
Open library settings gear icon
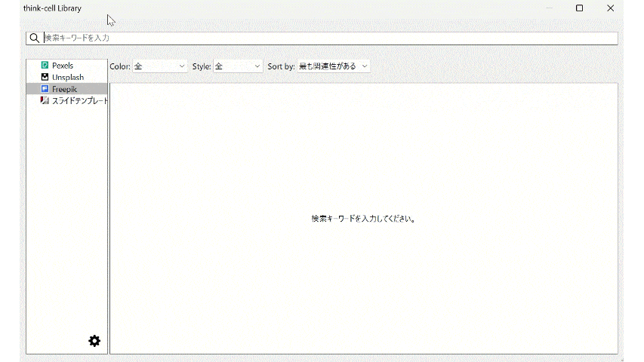coord(94,341)
